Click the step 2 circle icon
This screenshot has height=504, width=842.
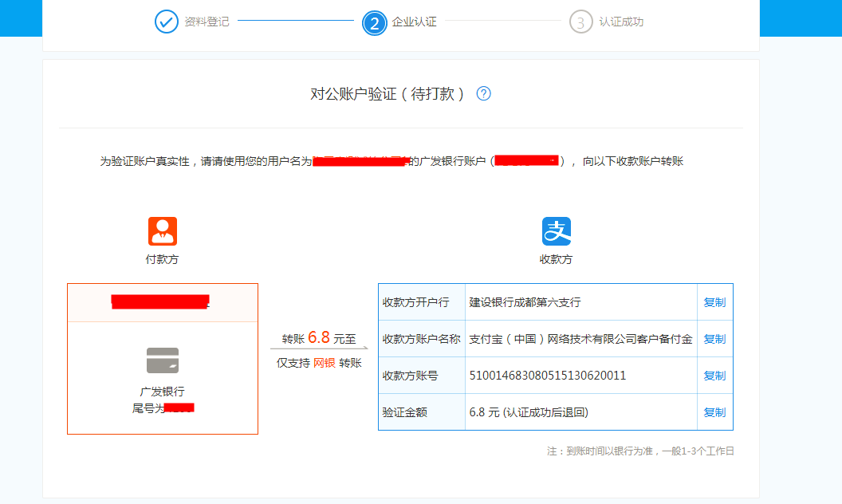pyautogui.click(x=374, y=22)
